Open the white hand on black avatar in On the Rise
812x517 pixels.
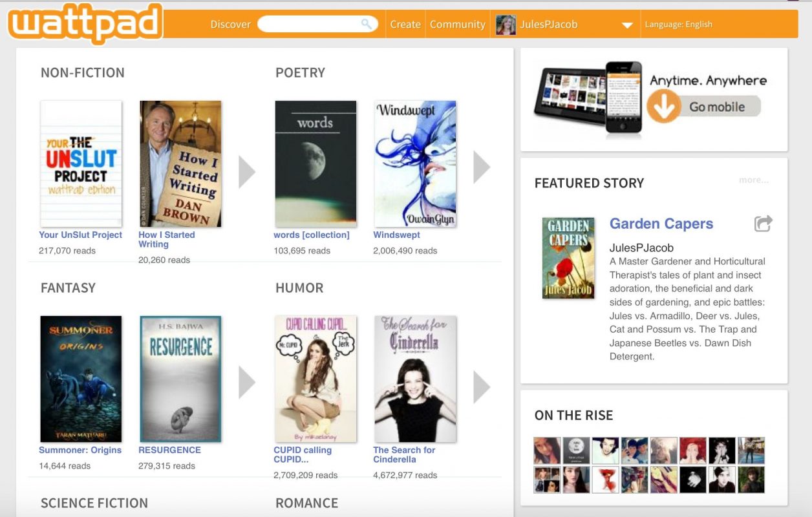click(692, 480)
